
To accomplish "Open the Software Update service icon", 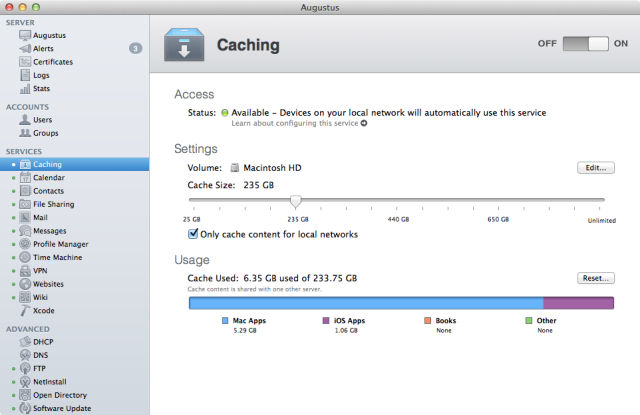I will pyautogui.click(x=25, y=408).
